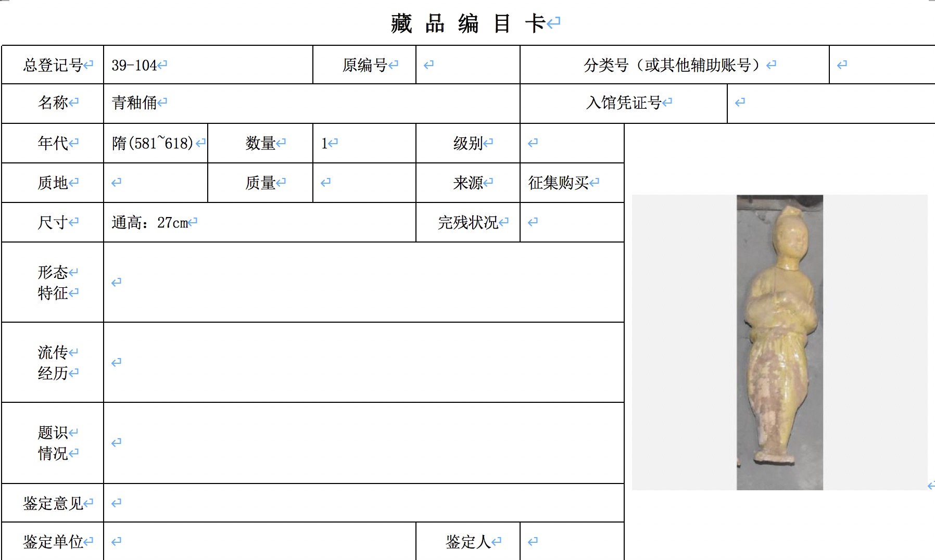935x560 pixels.
Task: Click the 尺寸 label cell
Action: [x=53, y=222]
